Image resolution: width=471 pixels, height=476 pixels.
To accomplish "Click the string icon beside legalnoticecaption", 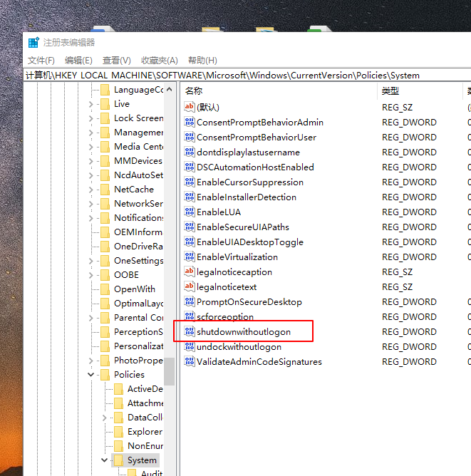I will point(190,272).
